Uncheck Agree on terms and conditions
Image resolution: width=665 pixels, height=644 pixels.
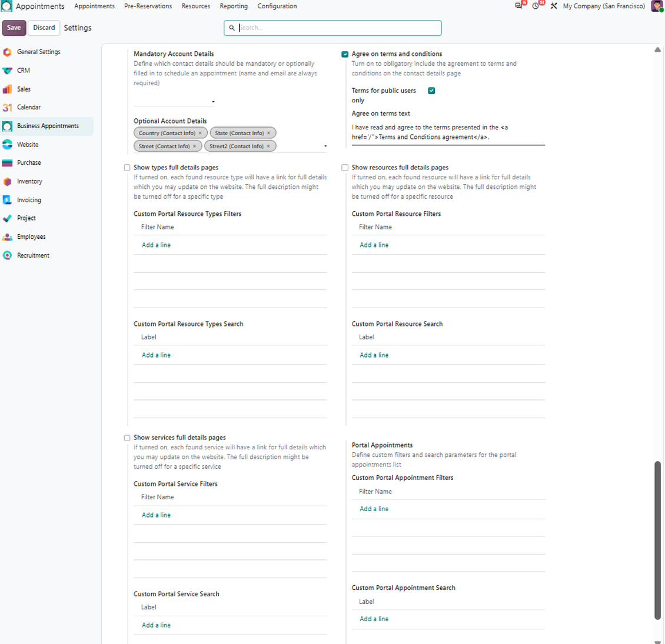345,54
